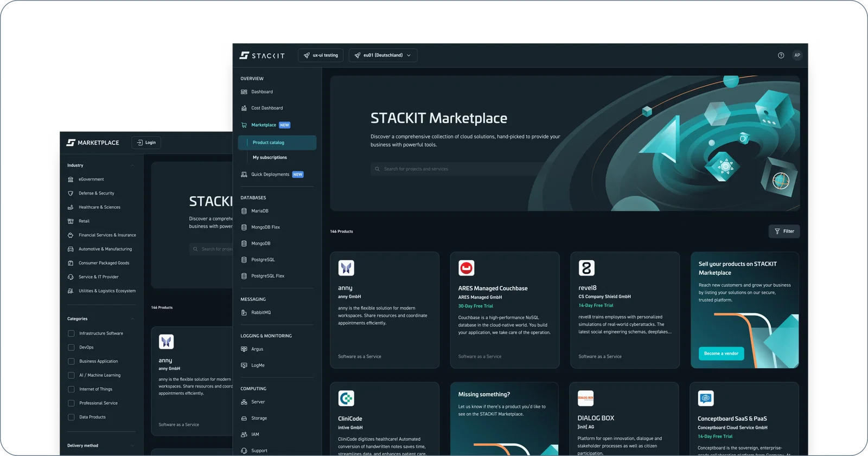This screenshot has height=456, width=868.
Task: Open the Missing something? card
Action: 505,419
